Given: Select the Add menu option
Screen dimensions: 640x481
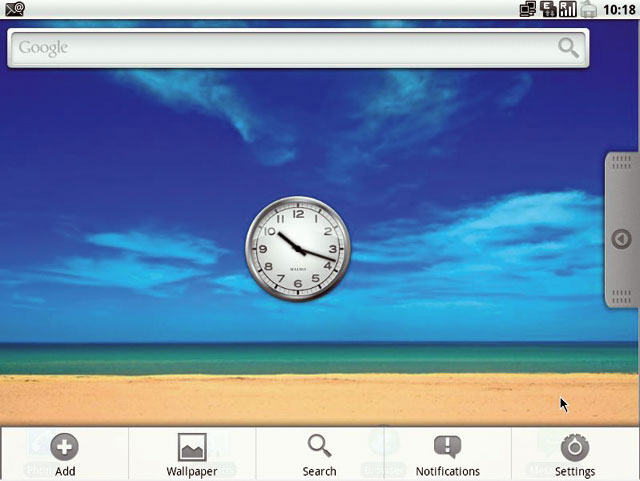Looking at the screenshot, I should (x=64, y=454).
